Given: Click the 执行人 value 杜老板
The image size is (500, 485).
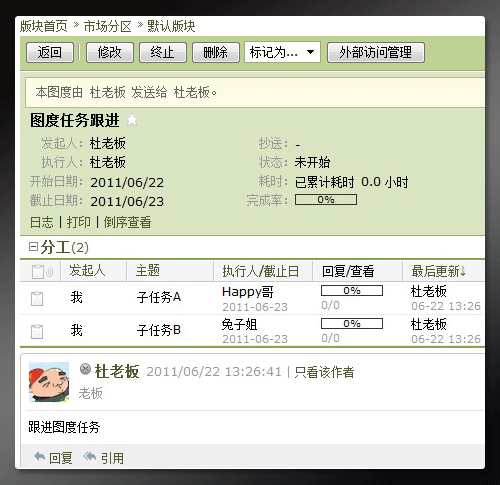Looking at the screenshot, I should click(x=108, y=162).
